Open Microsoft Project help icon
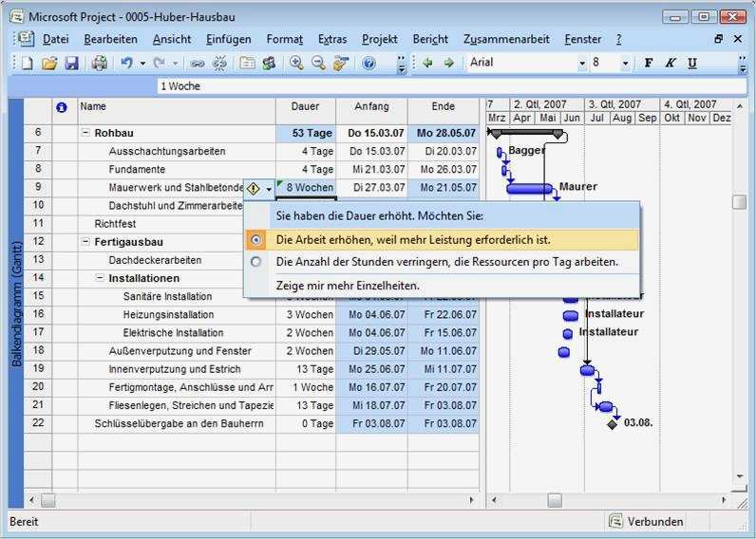The image size is (756, 539). [369, 63]
